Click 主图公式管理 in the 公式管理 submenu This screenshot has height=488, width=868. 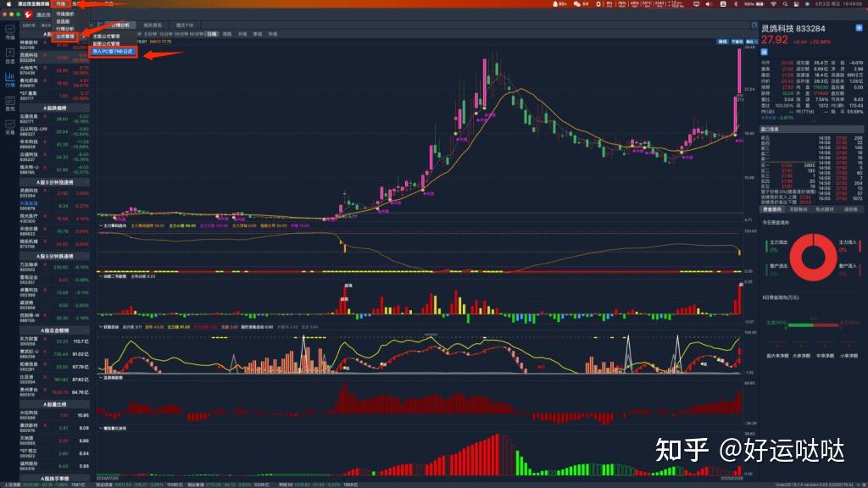pos(106,36)
